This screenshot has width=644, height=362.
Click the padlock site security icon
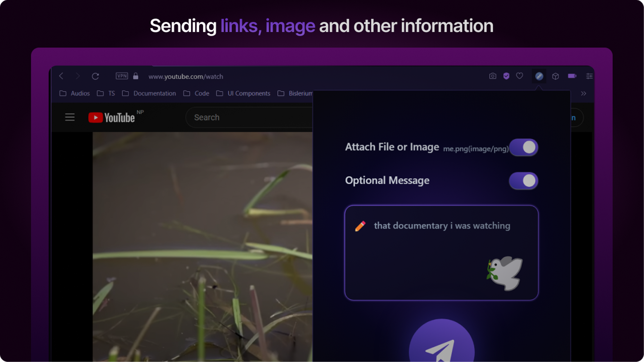[136, 76]
